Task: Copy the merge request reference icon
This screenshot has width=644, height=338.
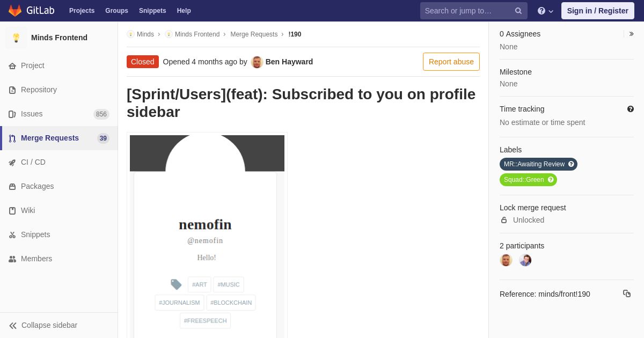Action: tap(627, 293)
